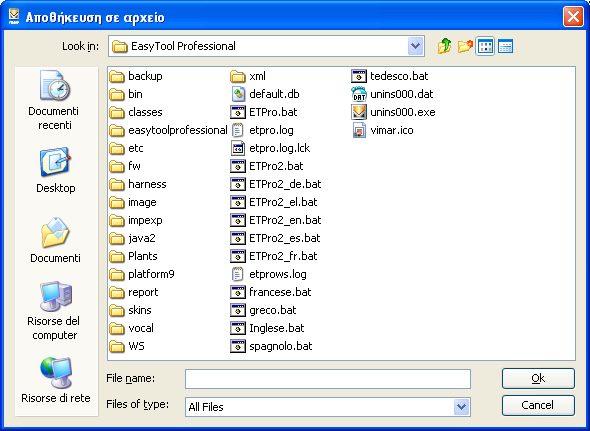Select ETPro2_el.bat file
This screenshot has height=431, width=590.
point(274,203)
